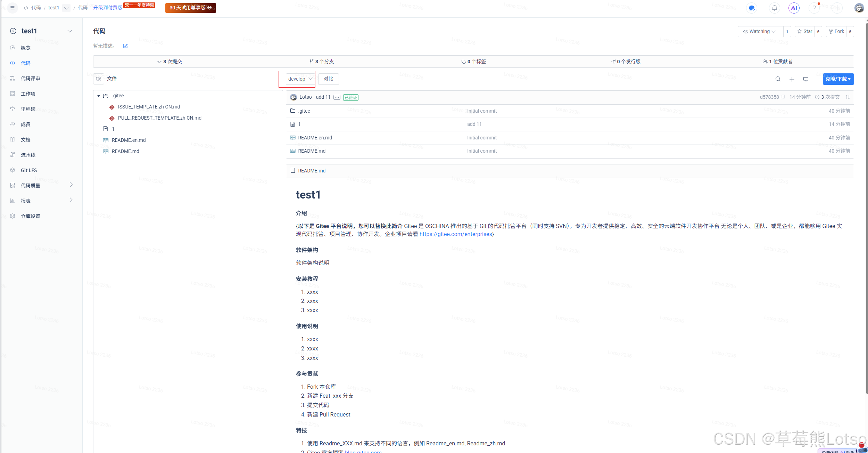Viewport: 868px width, 453px height.
Task: Open the develop branch dropdown
Action: coord(300,79)
